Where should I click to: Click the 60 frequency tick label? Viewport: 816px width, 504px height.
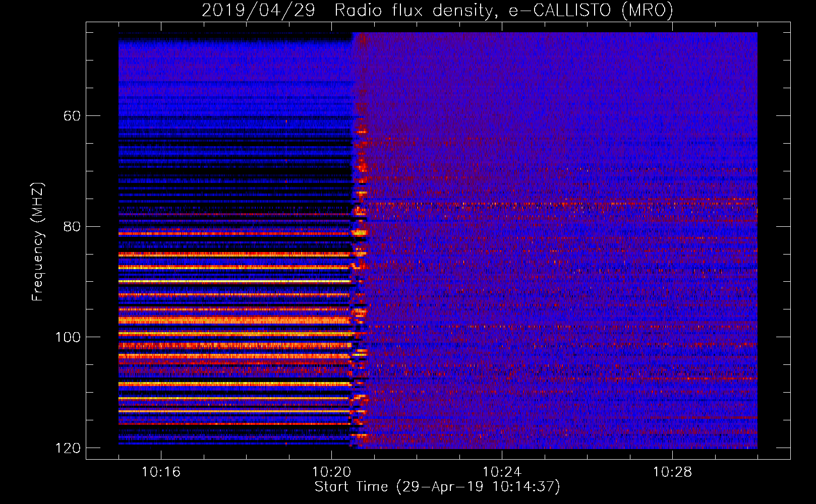coord(72,116)
